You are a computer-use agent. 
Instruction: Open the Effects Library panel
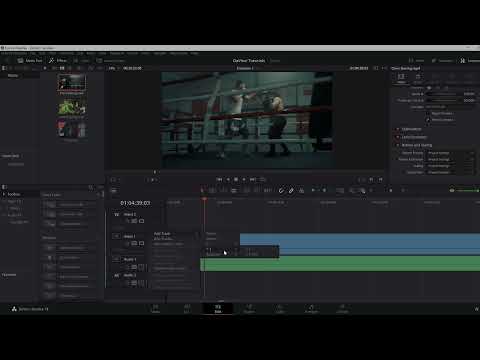tap(58, 60)
